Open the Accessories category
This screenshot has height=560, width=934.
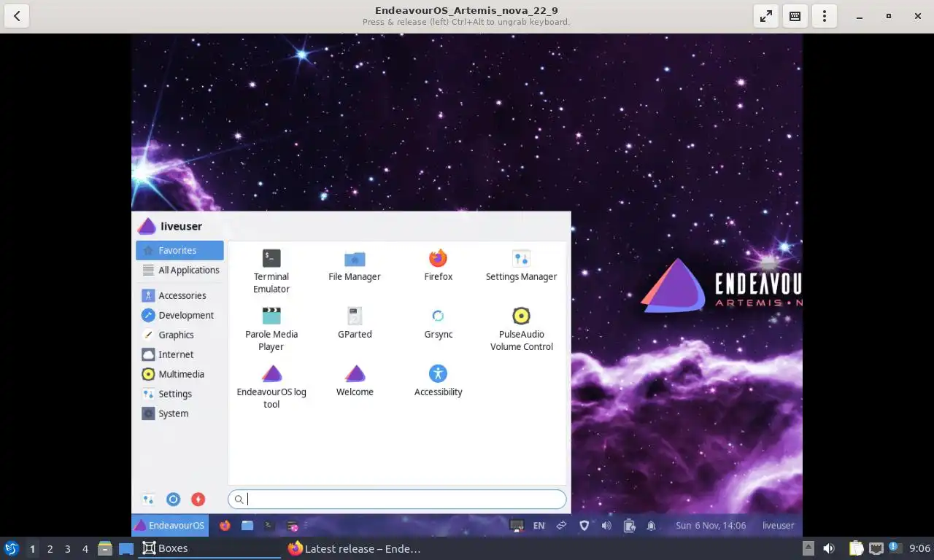180,295
